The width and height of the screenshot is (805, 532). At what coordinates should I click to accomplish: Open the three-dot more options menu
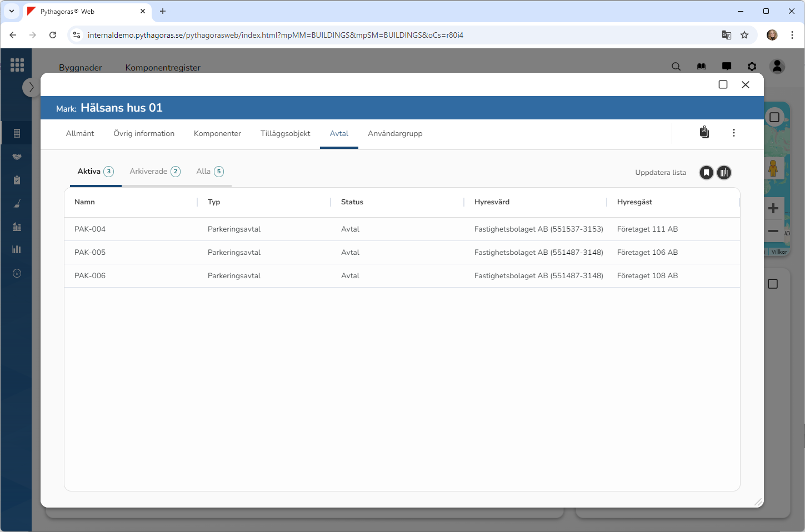(x=734, y=133)
